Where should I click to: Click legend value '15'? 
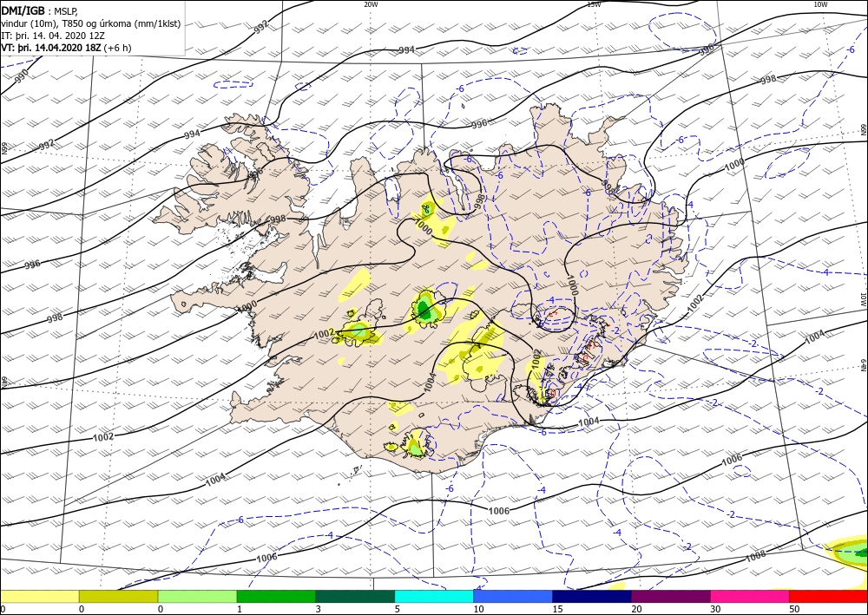557,609
